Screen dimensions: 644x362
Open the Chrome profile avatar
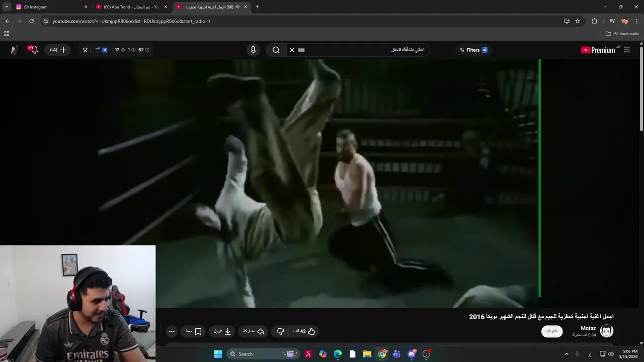click(624, 21)
